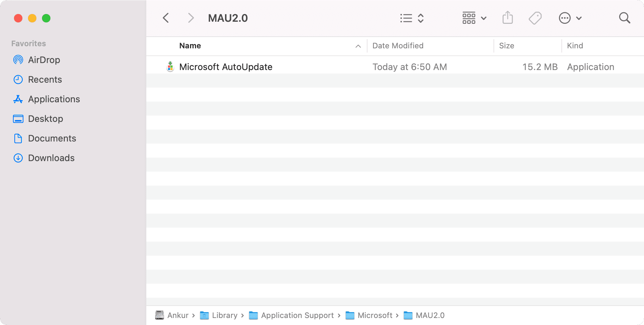Zoom the window with green button
Screen dimensions: 644x325
click(x=46, y=18)
